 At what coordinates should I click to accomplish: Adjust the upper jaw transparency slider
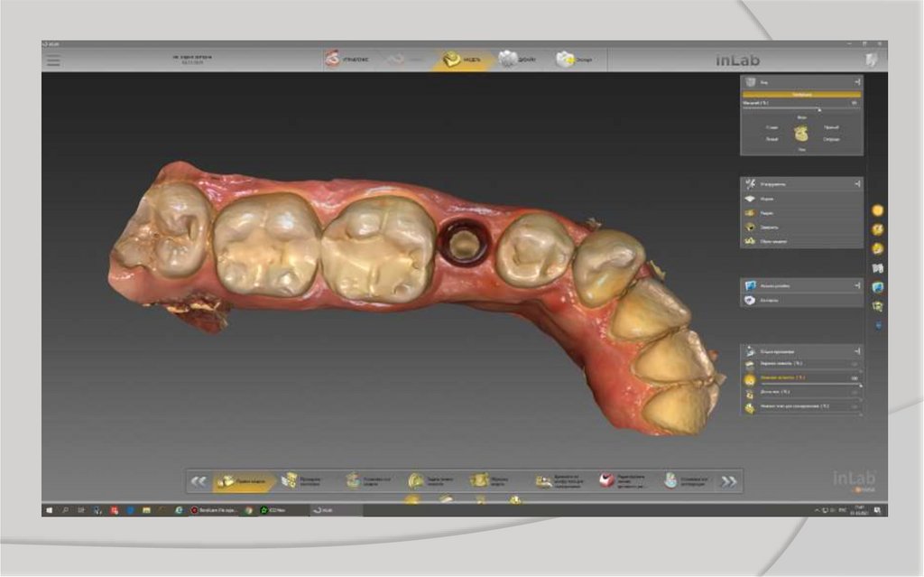pos(810,370)
